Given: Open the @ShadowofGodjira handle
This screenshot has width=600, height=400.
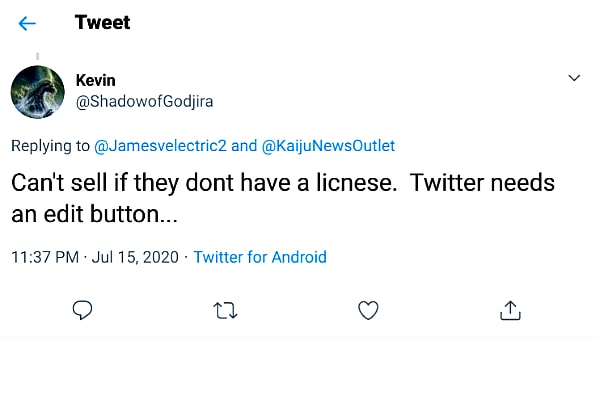Looking at the screenshot, I should click(143, 100).
